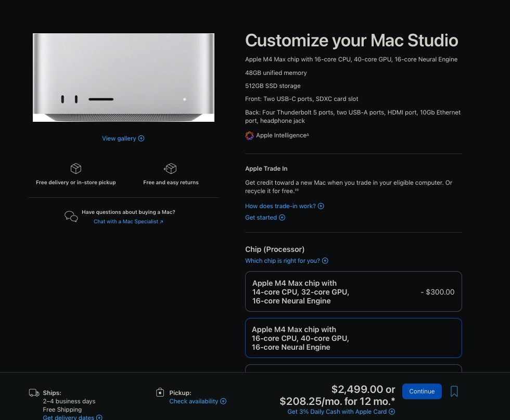Click the delivery box icon

(x=76, y=169)
